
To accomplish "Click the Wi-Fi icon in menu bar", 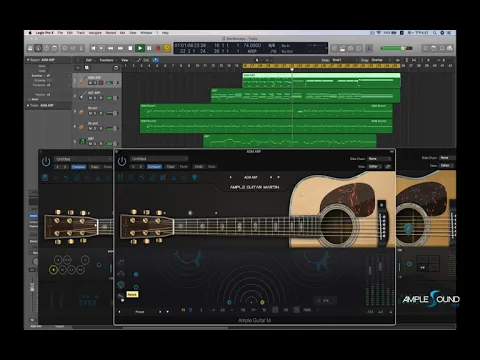I will coord(379,33).
